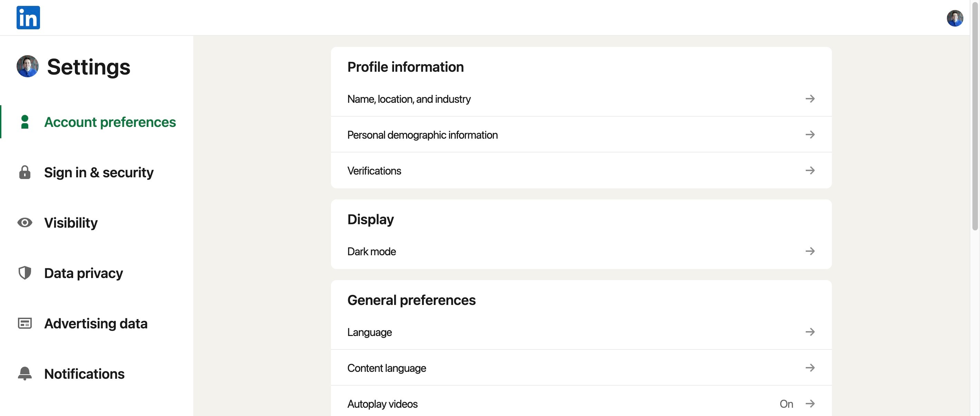Open Dark mode display setting
This screenshot has height=416, width=980.
coord(372,251)
